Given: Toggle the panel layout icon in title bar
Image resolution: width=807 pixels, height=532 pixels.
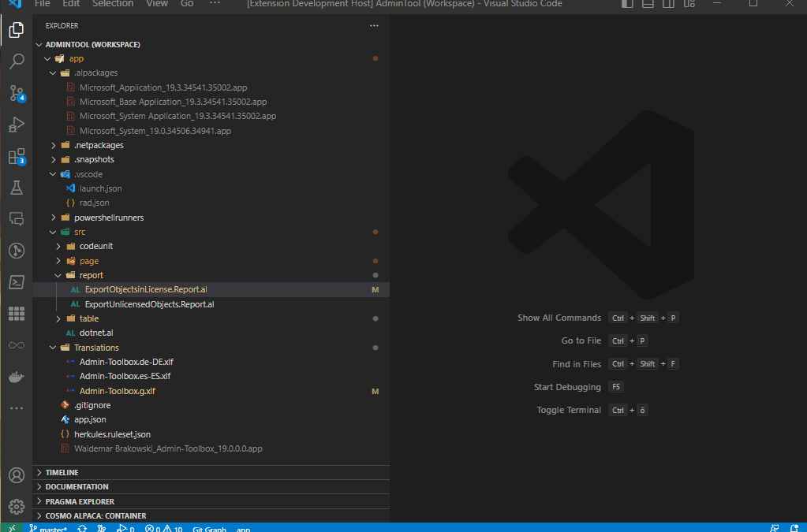Looking at the screenshot, I should 648,4.
